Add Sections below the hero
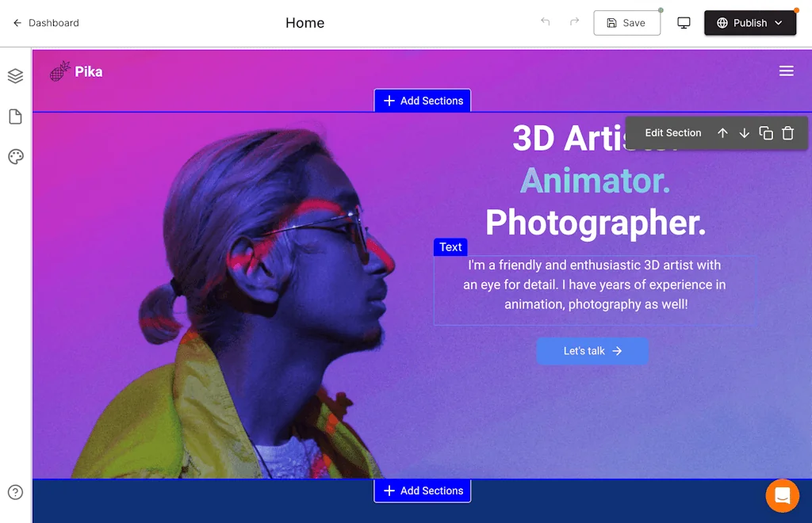The image size is (812, 523). (423, 491)
